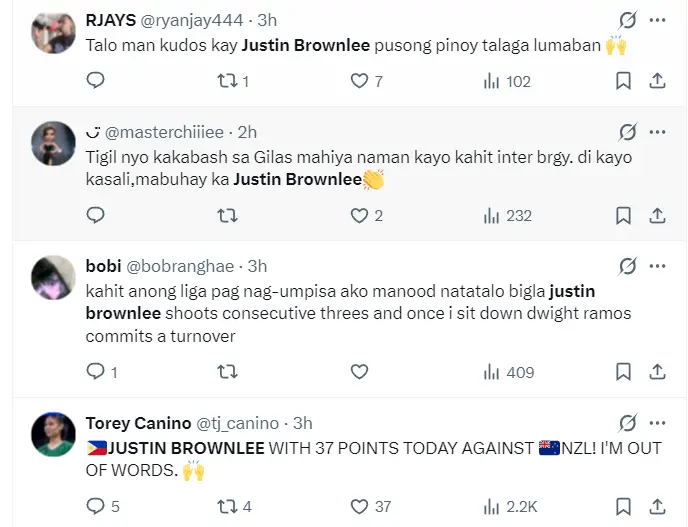Open @bobranghae profile handle
688x527 pixels.
coord(180,266)
